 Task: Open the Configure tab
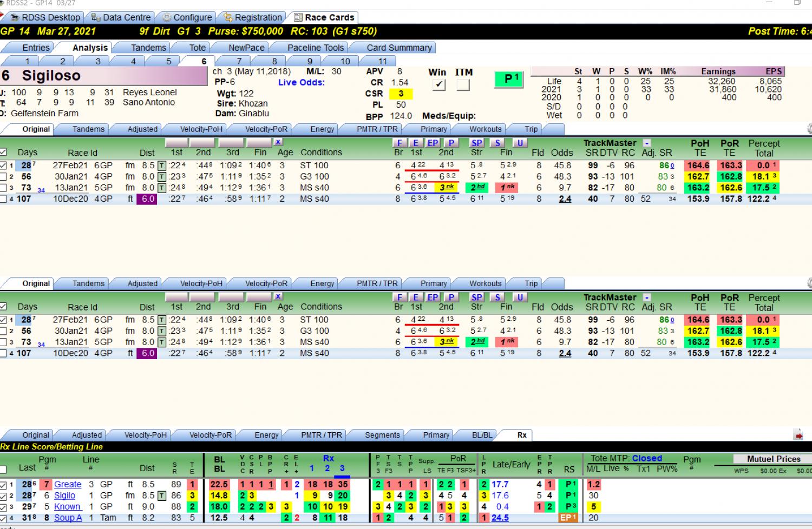187,17
